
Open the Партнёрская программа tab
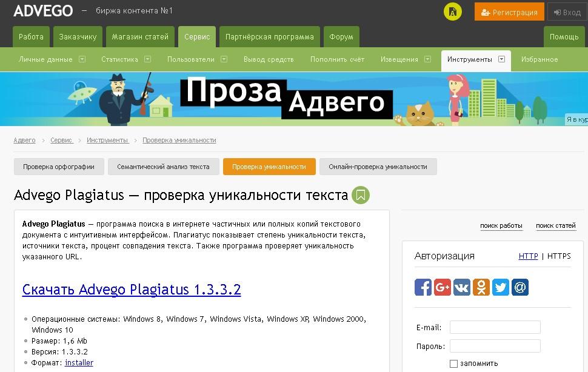click(269, 37)
